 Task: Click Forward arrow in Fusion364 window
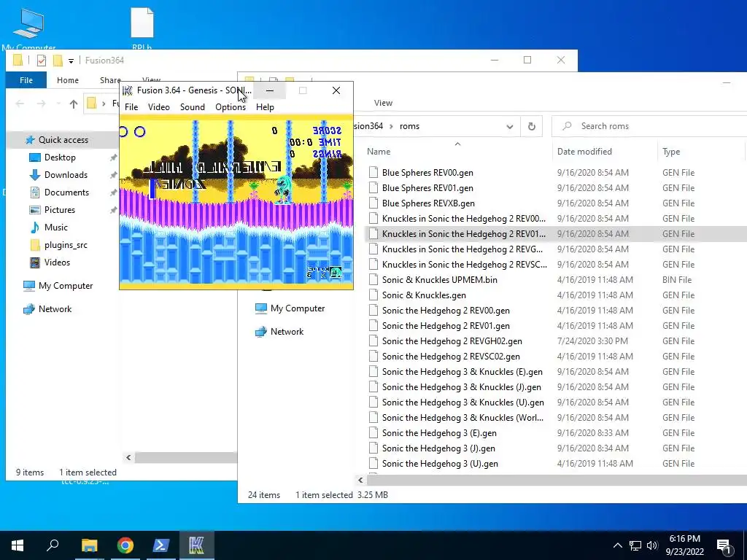[41, 104]
